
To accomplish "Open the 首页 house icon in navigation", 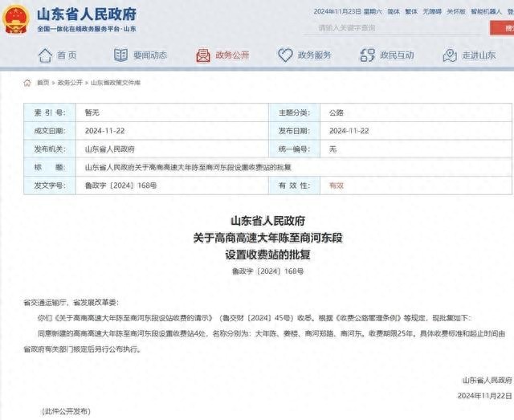I will tap(45, 55).
